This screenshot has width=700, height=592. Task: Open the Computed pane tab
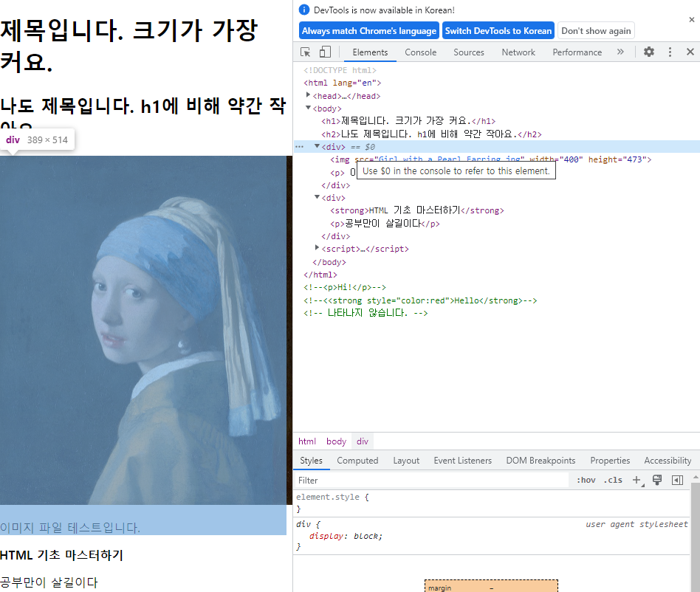[357, 461]
